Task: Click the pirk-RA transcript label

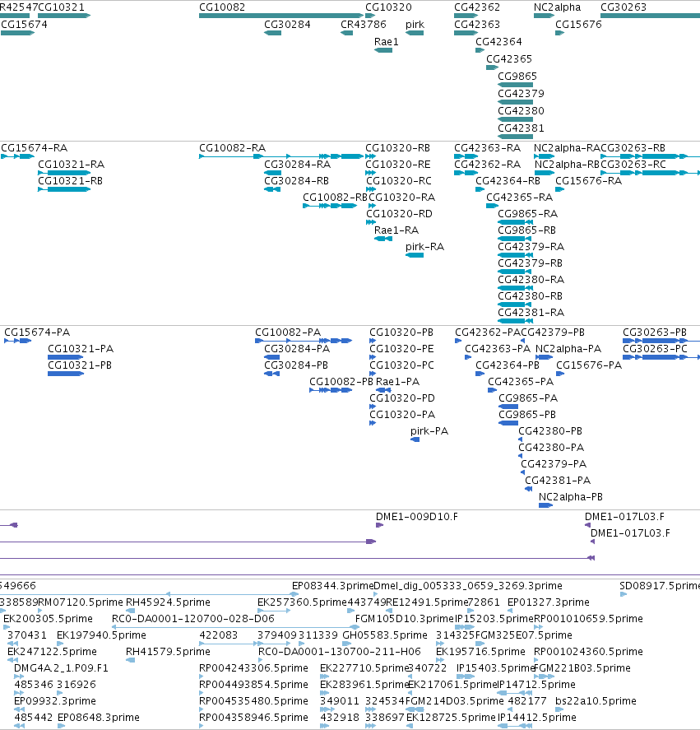Action: (x=425, y=247)
